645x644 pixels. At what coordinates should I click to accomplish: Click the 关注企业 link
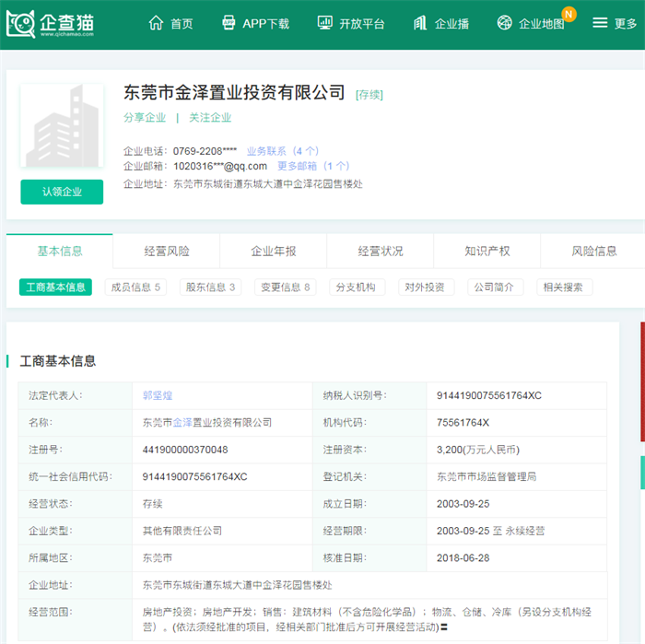pyautogui.click(x=210, y=118)
